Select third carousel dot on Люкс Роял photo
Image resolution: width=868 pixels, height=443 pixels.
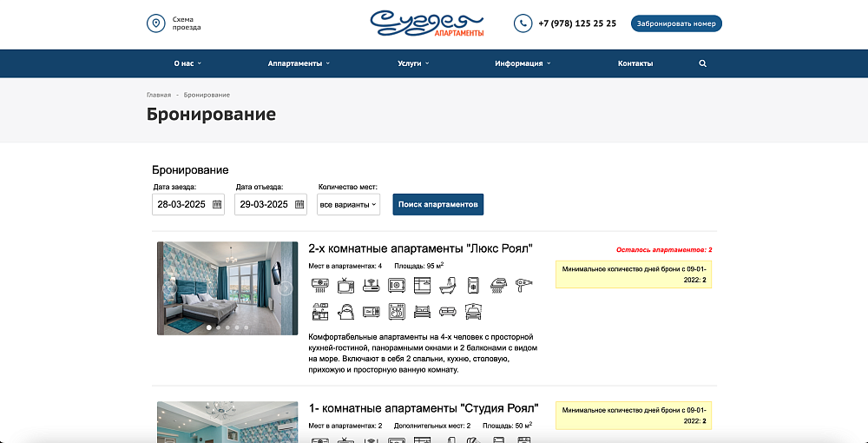pyautogui.click(x=227, y=327)
